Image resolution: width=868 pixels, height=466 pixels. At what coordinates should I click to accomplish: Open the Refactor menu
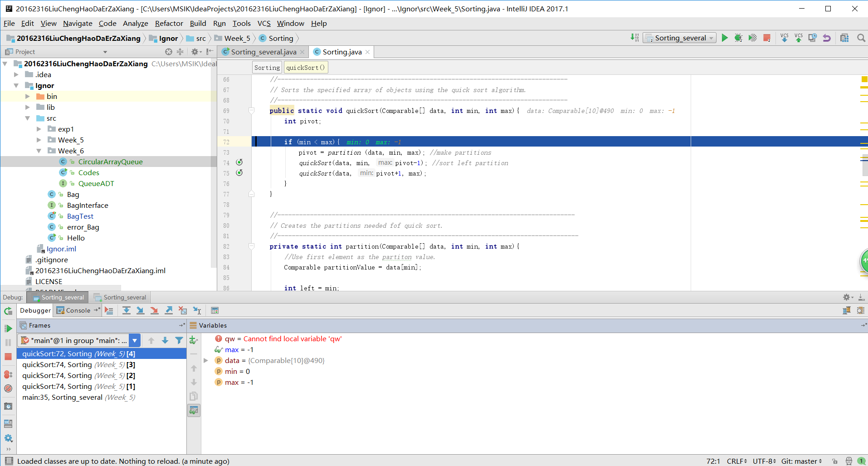tap(169, 23)
